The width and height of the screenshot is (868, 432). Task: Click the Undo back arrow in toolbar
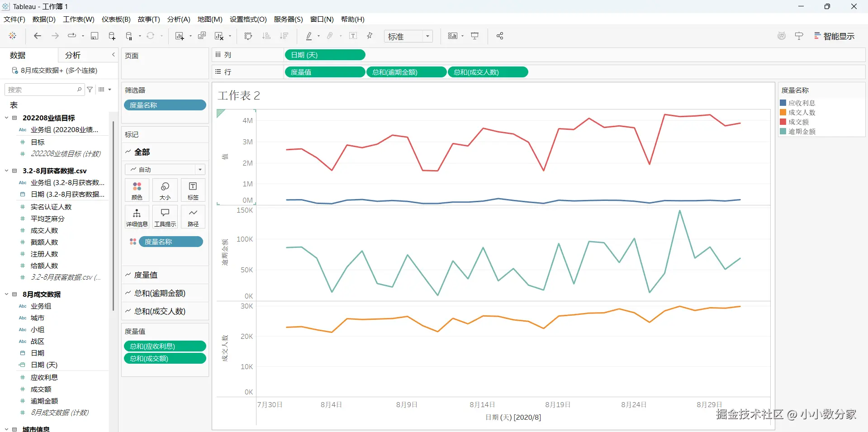(x=38, y=36)
